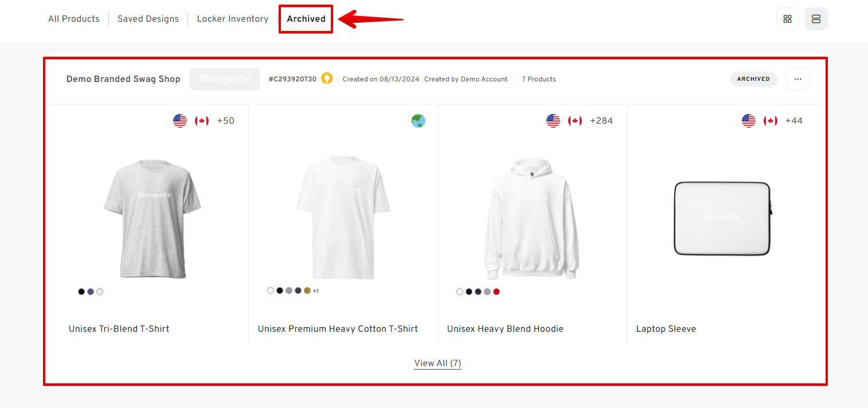Pick the mustard yellow swatch on Premium Cotton T-Shirt
The width and height of the screenshot is (868, 408).
pos(307,291)
